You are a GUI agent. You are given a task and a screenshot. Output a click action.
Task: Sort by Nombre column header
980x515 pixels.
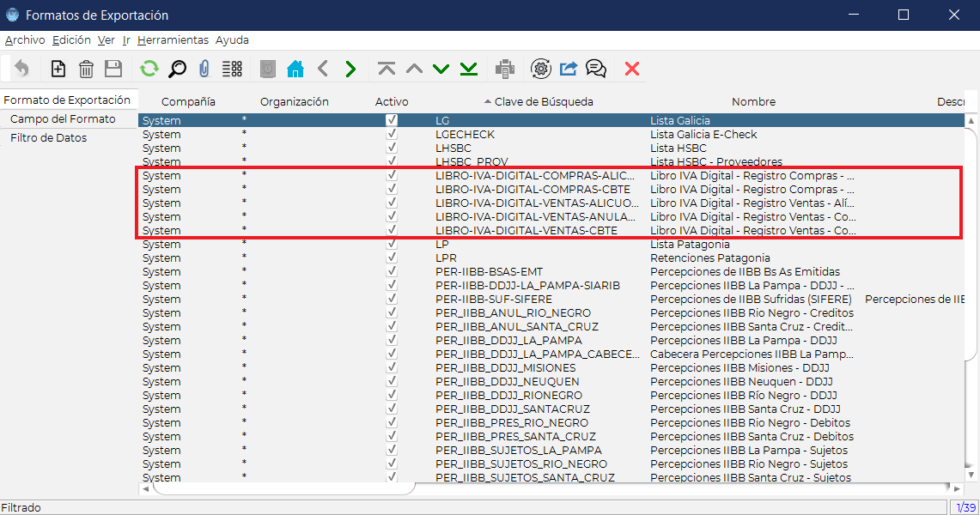[x=754, y=102]
